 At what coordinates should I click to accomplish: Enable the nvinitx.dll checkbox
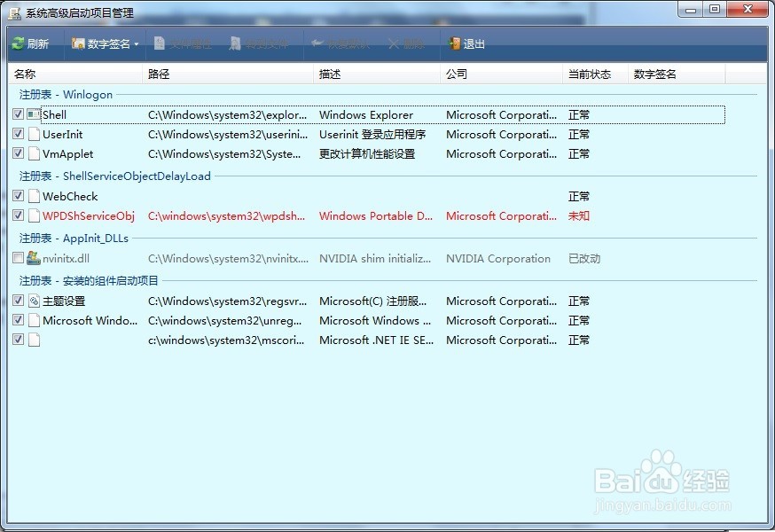tap(19, 258)
